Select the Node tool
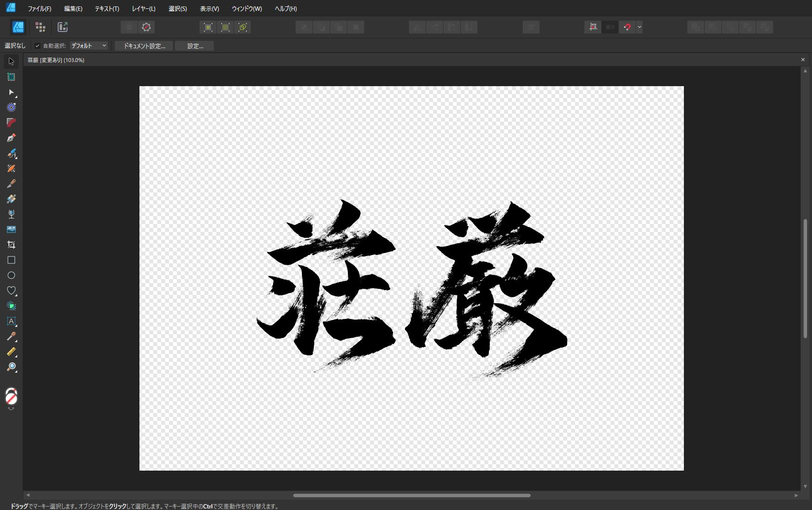 11,92
